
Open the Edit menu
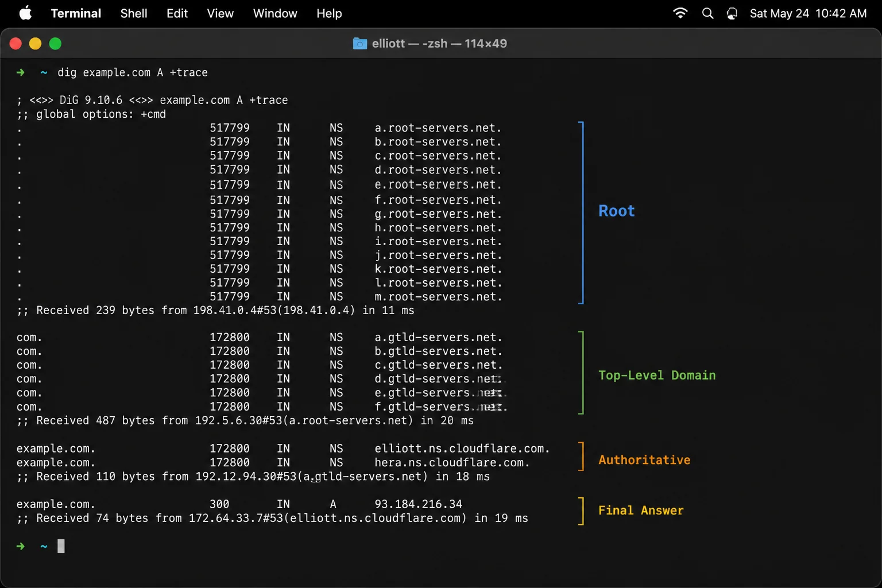click(x=177, y=13)
